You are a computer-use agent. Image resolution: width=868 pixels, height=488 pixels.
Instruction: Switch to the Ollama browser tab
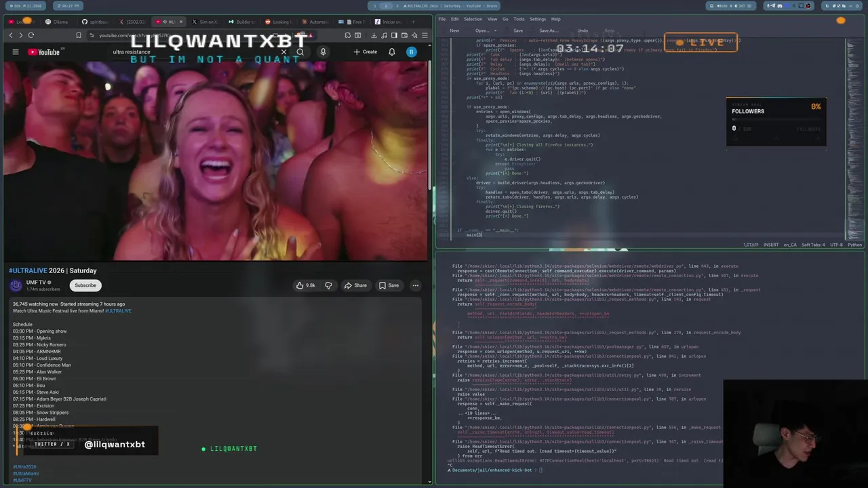[x=57, y=22]
